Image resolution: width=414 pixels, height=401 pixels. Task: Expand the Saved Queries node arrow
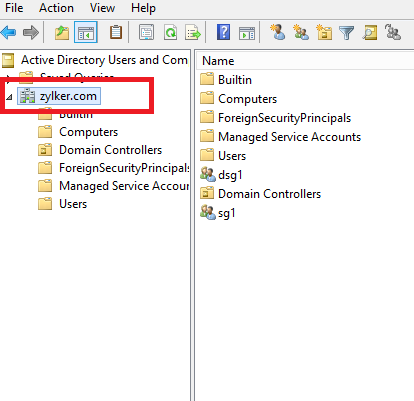click(8, 79)
